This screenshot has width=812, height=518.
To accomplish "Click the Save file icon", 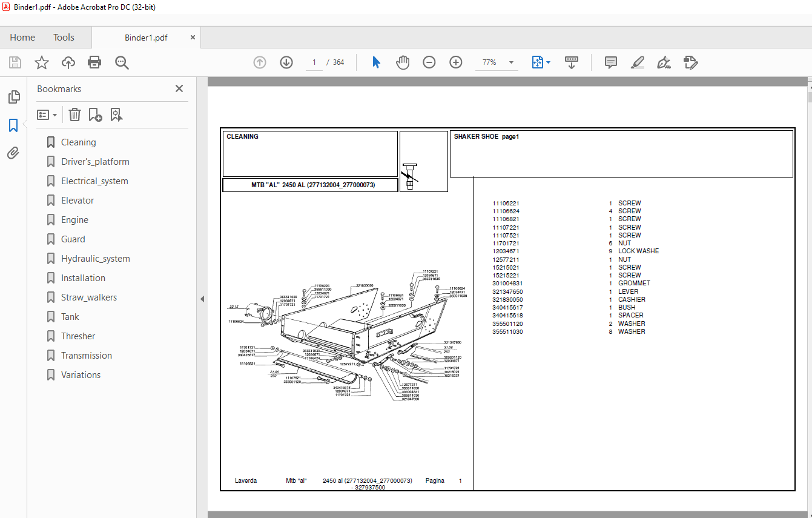I will 15,62.
